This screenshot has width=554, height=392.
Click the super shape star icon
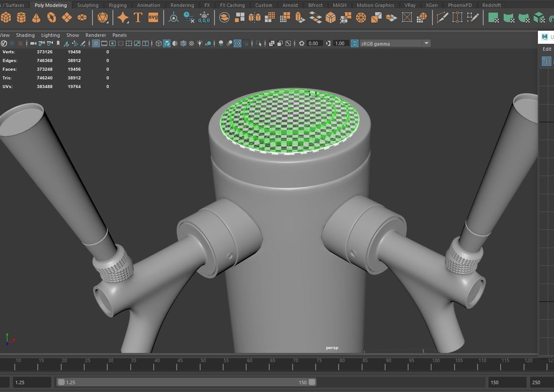(123, 17)
